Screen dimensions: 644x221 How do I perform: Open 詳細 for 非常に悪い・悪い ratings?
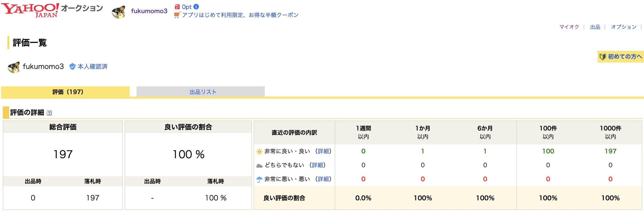click(x=323, y=179)
